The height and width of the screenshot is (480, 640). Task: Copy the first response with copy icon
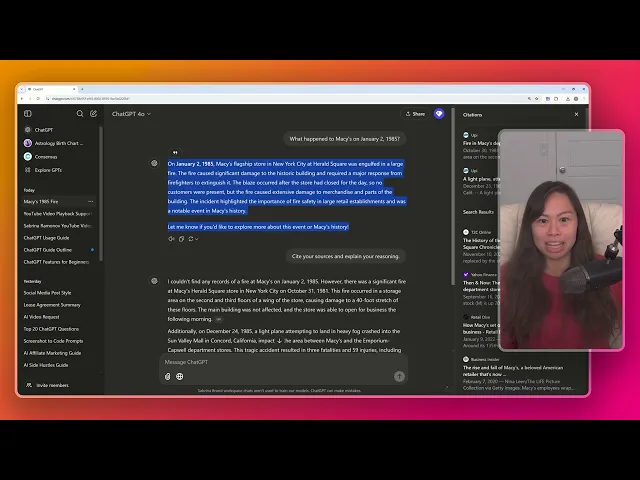click(181, 239)
